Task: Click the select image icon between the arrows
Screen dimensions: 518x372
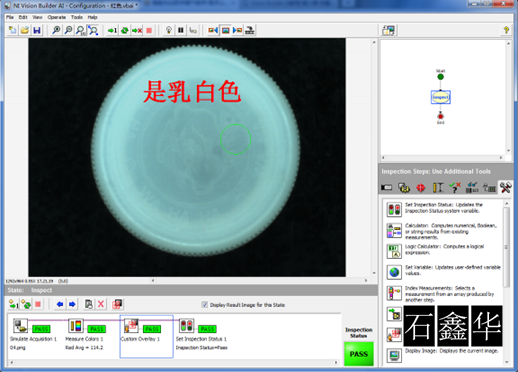Action: coord(225,30)
